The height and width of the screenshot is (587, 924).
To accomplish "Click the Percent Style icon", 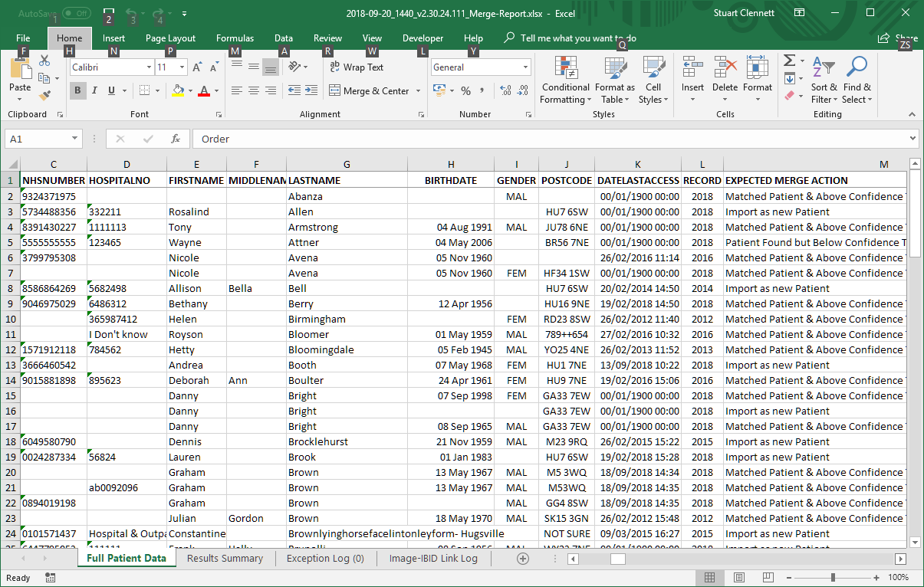I will (x=465, y=91).
